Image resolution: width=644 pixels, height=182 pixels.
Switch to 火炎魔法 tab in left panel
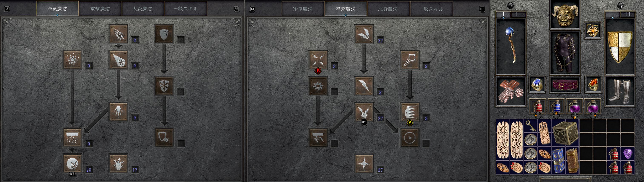(x=142, y=9)
